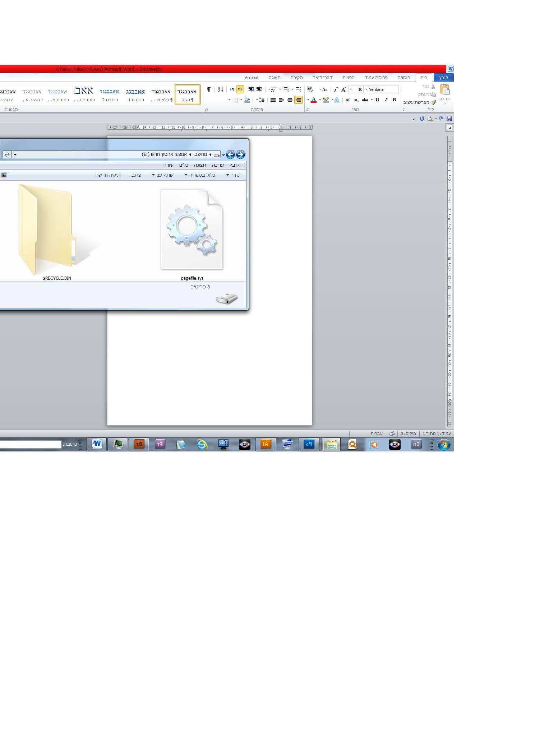The width and height of the screenshot is (535, 756).
Task: Toggle the strikethrough abc icon
Action: 365,100
